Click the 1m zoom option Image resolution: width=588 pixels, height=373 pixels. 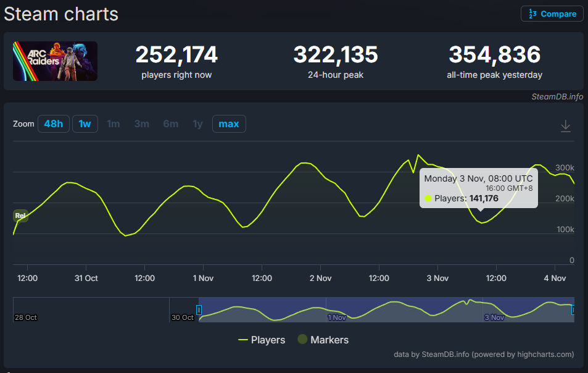114,124
